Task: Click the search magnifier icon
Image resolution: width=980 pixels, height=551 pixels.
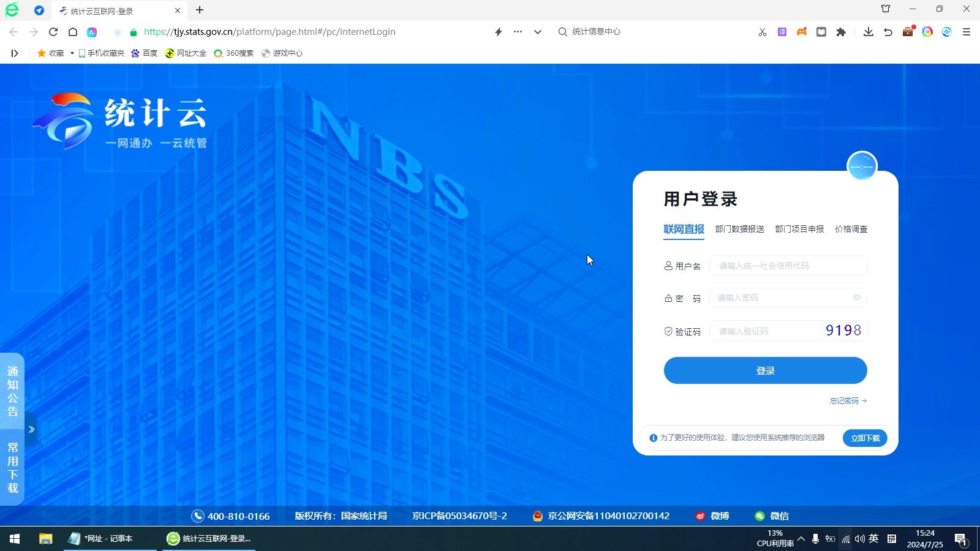Action: [x=562, y=32]
